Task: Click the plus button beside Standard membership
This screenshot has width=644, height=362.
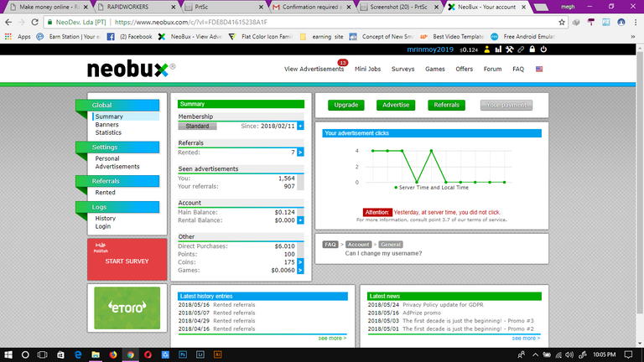Action: (x=301, y=126)
